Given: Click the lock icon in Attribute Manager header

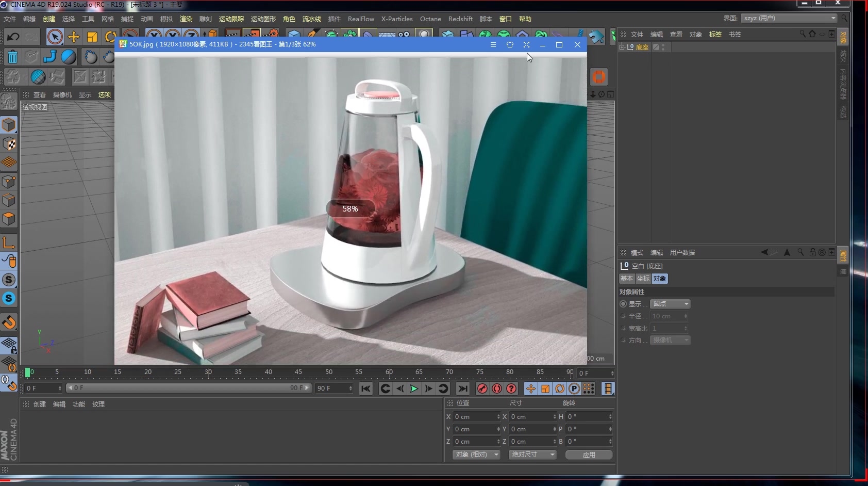Looking at the screenshot, I should tap(813, 252).
